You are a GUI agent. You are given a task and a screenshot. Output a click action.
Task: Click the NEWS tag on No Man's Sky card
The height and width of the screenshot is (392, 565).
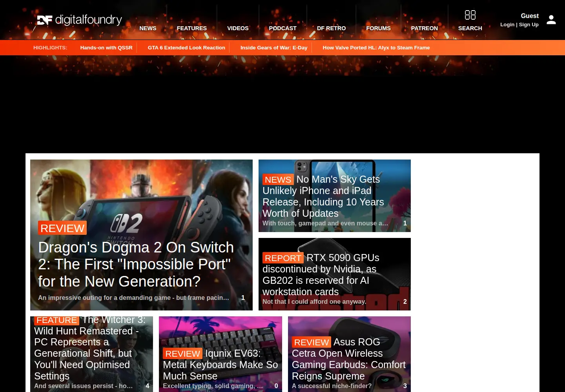tap(278, 180)
